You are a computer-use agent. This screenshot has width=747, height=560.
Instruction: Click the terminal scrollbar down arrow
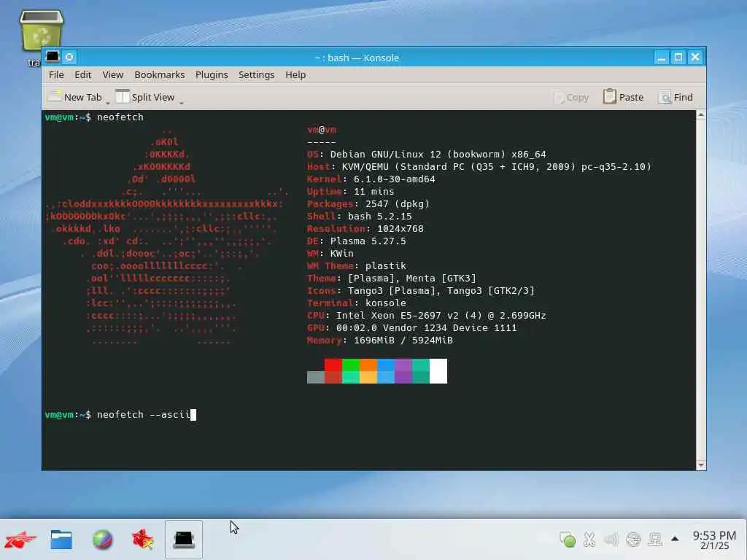click(x=701, y=464)
